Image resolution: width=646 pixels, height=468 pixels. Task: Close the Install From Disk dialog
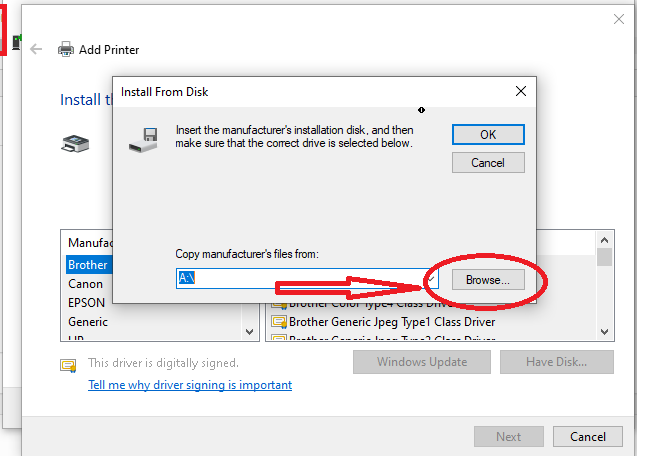point(520,91)
